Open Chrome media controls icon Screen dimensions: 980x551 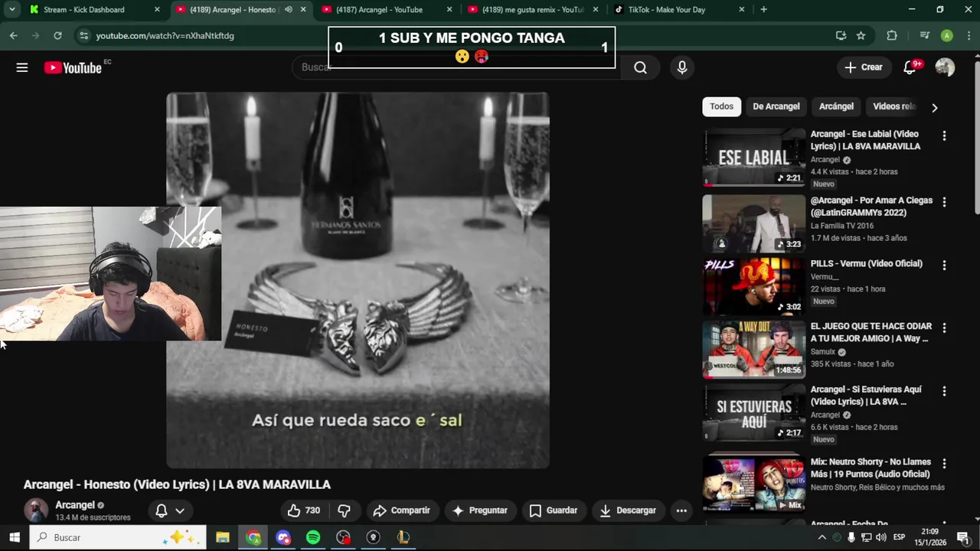(924, 35)
